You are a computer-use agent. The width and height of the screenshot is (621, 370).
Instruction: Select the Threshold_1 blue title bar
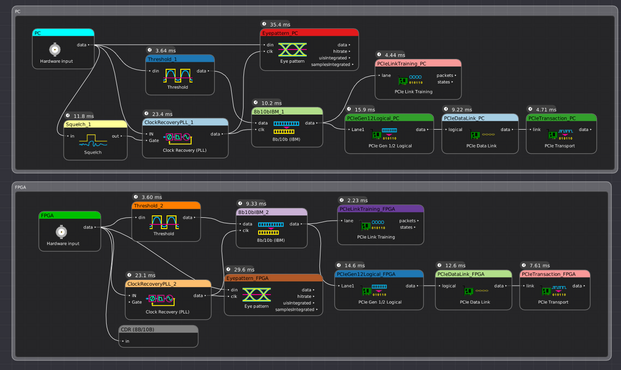coord(180,59)
